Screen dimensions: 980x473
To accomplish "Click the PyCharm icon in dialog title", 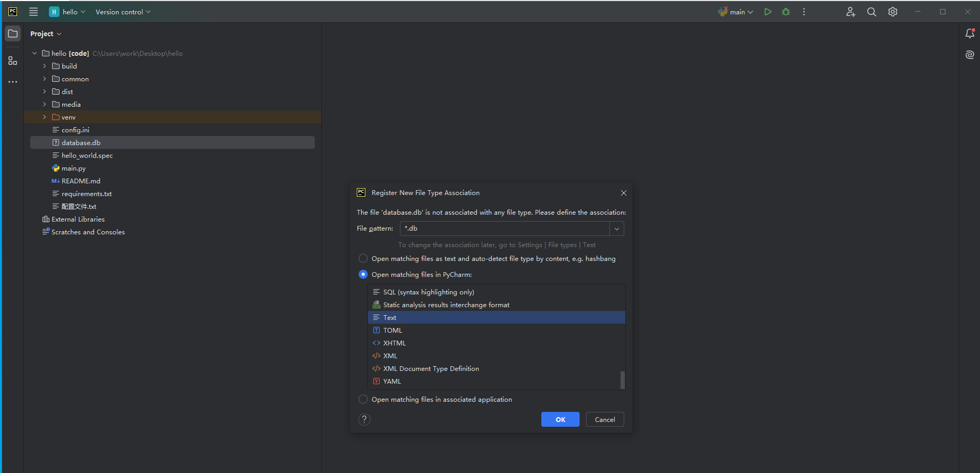I will click(x=361, y=192).
